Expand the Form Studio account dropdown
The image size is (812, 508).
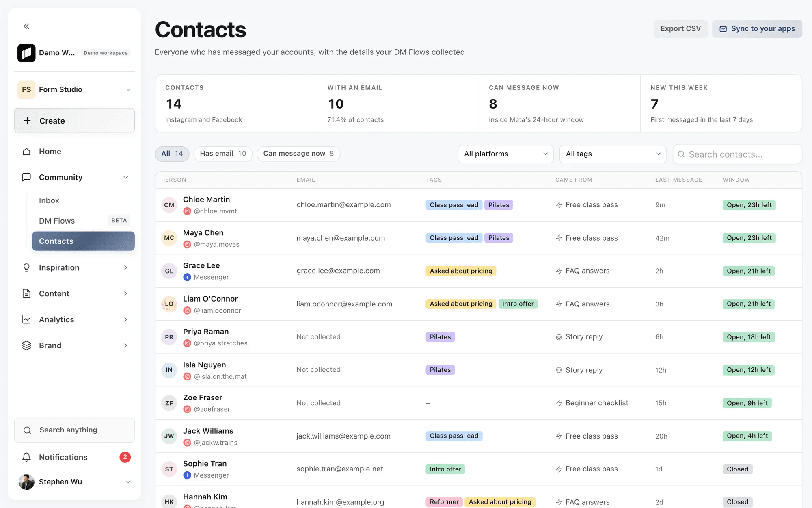coord(128,89)
